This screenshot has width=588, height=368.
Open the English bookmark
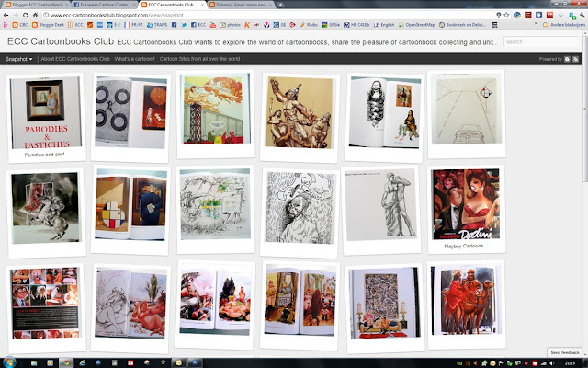(x=384, y=25)
